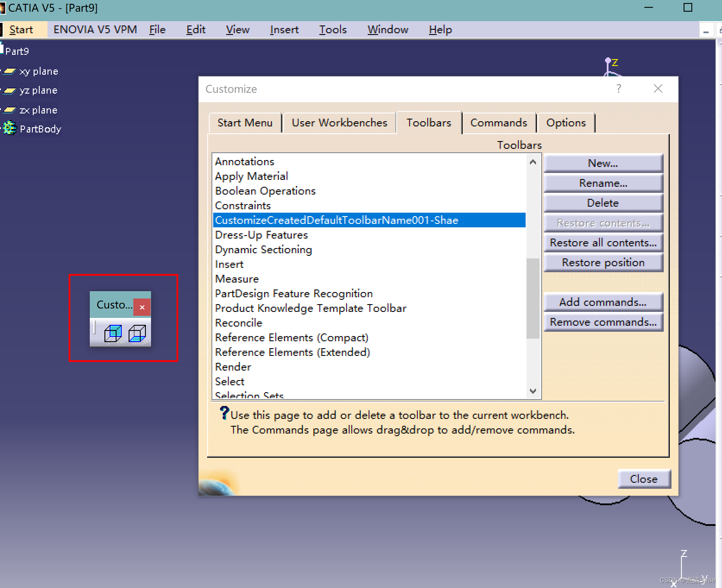Click the Rename... button

pyautogui.click(x=603, y=183)
